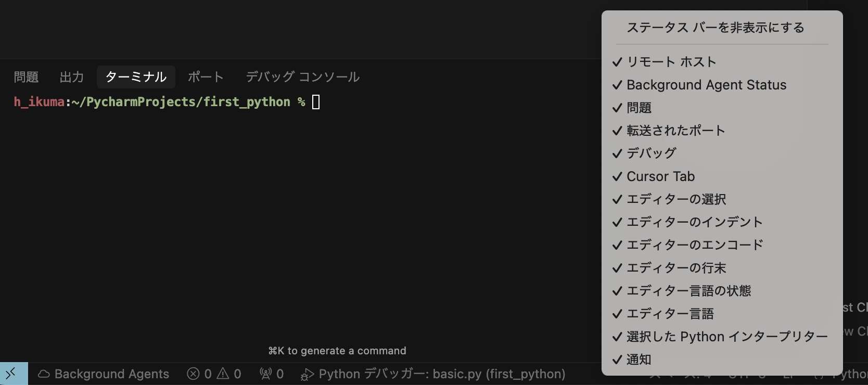868x385 pixels.
Task: Switch to the 出力 tab
Action: click(72, 77)
